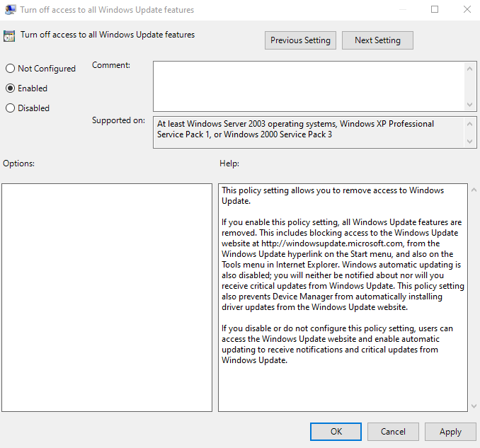The height and width of the screenshot is (448, 480).
Task: Click the title bar policy window icon
Action: (x=11, y=10)
